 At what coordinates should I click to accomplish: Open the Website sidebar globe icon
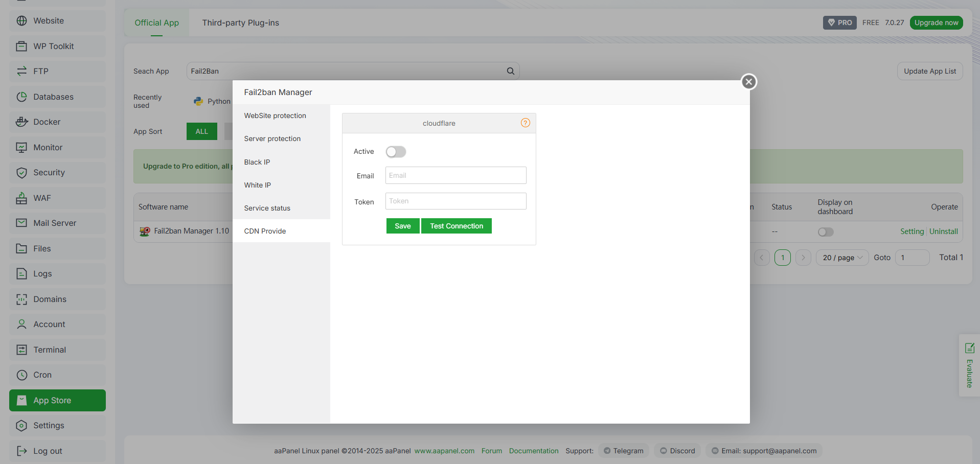click(x=21, y=21)
